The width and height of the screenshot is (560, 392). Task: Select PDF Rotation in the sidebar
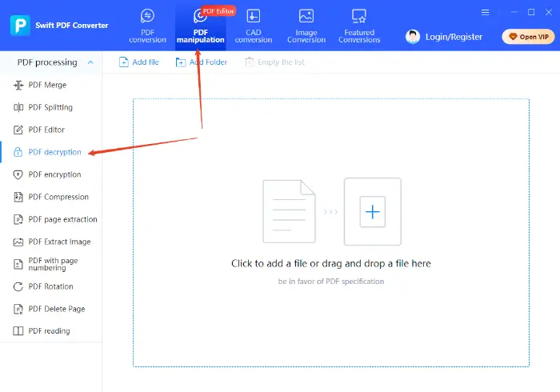[x=50, y=286]
